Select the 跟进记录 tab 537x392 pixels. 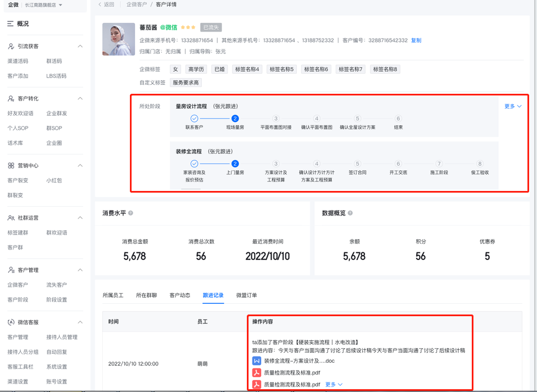[x=213, y=295]
